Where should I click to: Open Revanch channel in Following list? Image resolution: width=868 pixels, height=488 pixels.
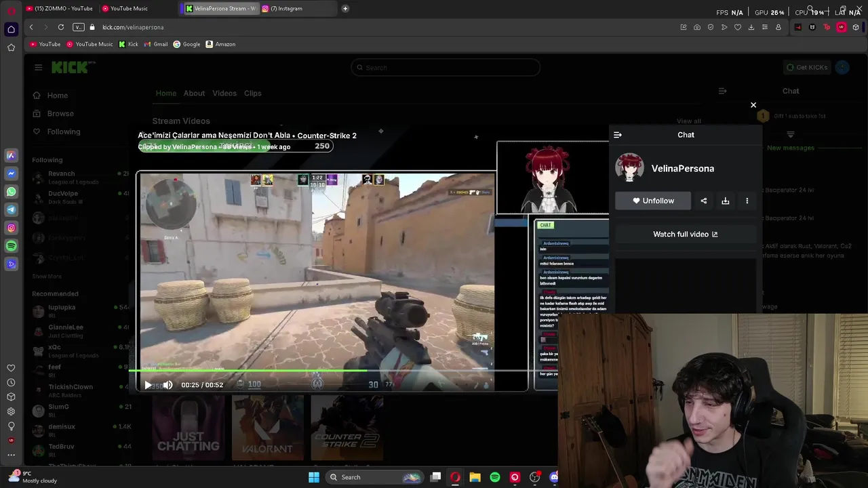pyautogui.click(x=80, y=177)
